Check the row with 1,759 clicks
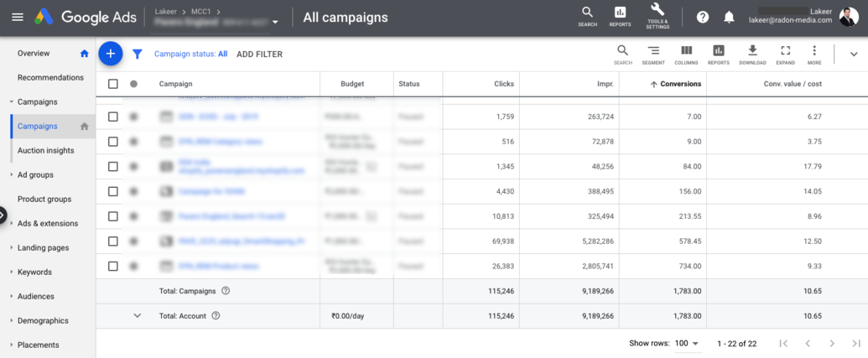868x358 pixels. tap(113, 117)
